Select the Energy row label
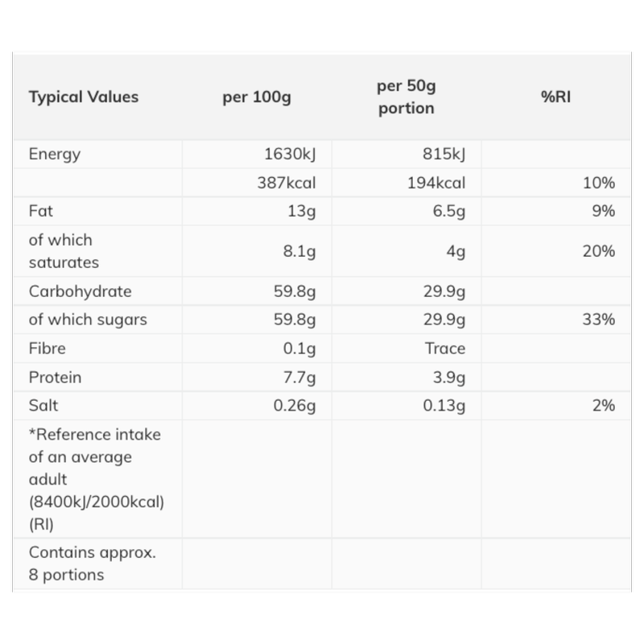This screenshot has height=644, width=644. (x=55, y=154)
